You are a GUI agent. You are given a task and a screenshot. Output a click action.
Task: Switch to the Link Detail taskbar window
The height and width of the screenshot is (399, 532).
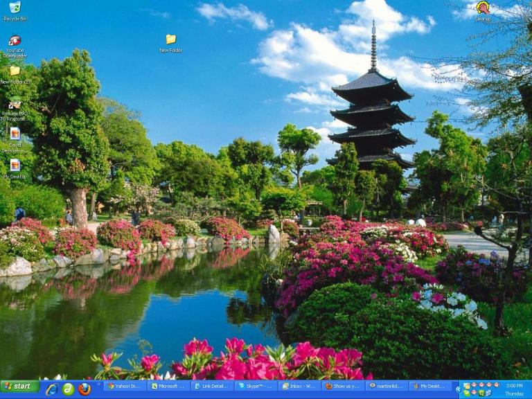213,386
